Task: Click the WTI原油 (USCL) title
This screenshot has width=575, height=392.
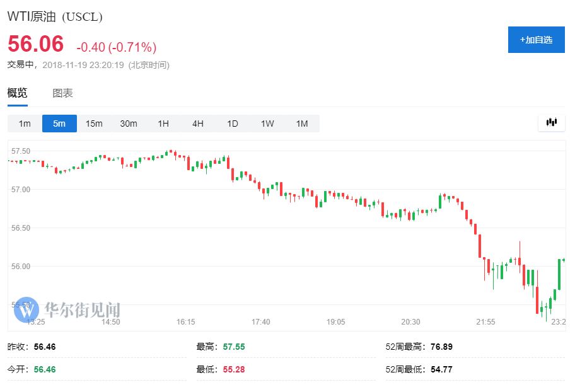Action: (55, 16)
